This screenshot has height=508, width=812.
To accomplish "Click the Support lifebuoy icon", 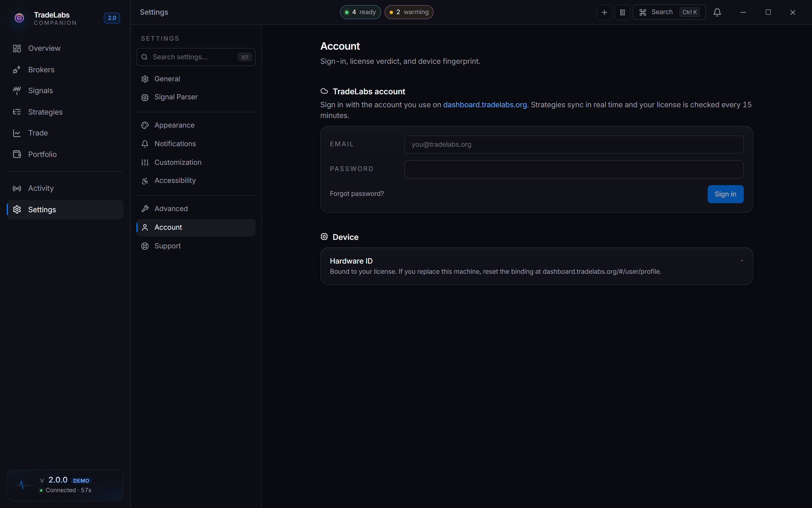I will [x=145, y=246].
